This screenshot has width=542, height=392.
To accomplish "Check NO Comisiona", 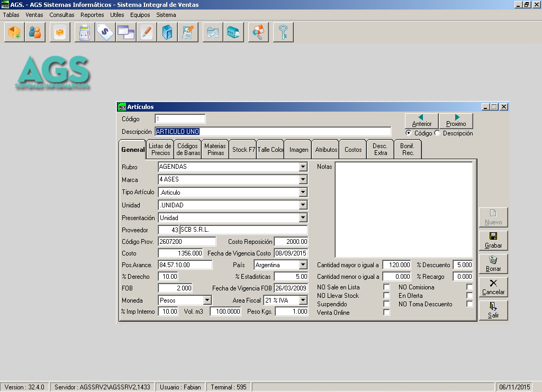I will [x=469, y=287].
